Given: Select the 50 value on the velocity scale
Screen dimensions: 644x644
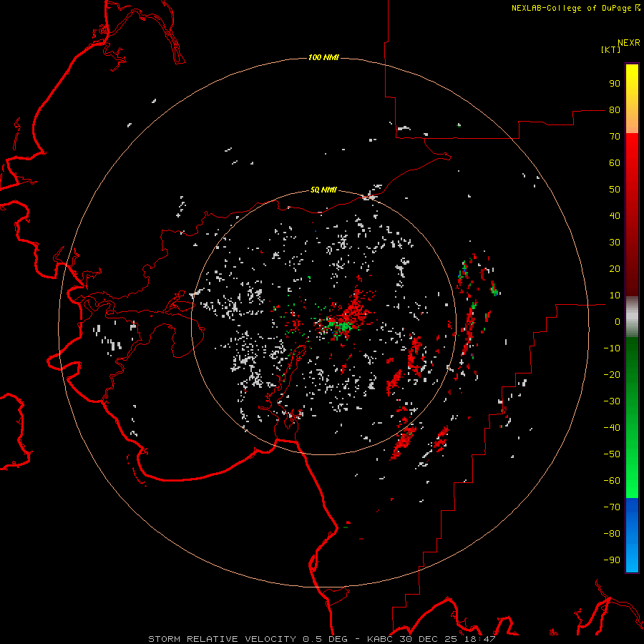Looking at the screenshot, I should (615, 190).
